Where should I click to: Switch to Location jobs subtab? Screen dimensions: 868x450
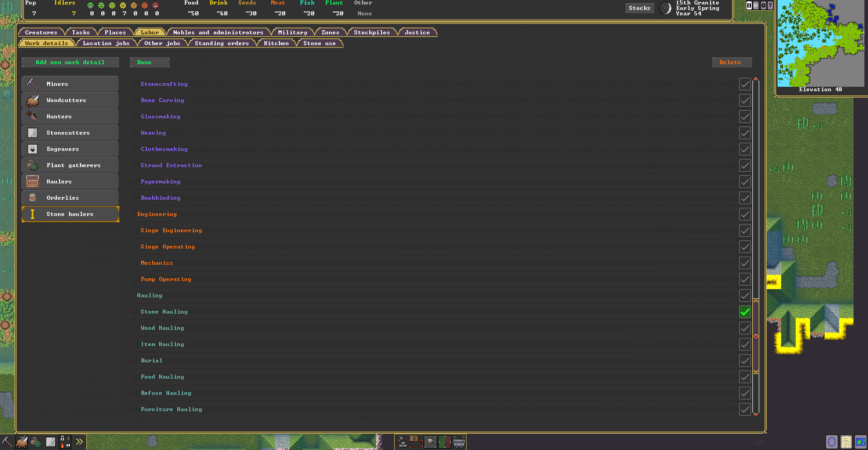coord(106,43)
